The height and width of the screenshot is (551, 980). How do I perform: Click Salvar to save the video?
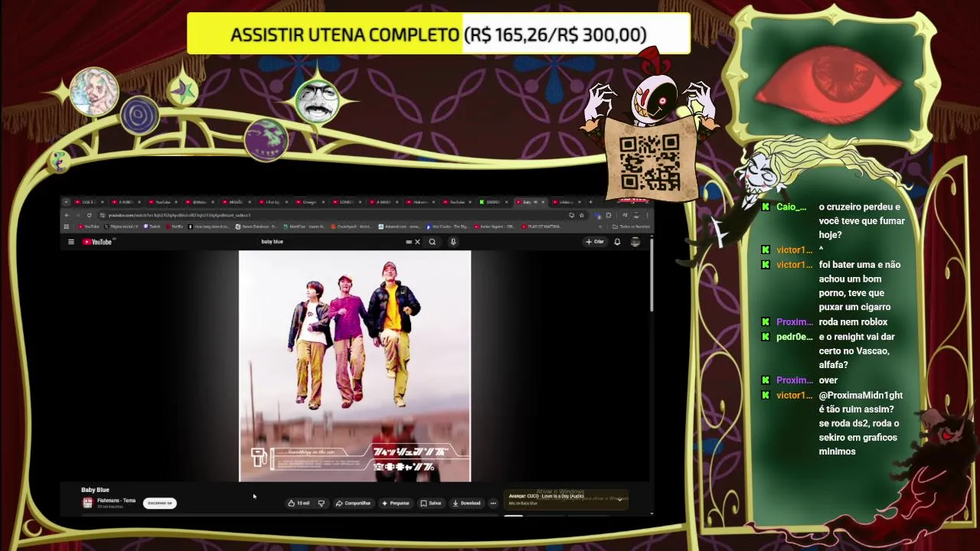(x=431, y=503)
